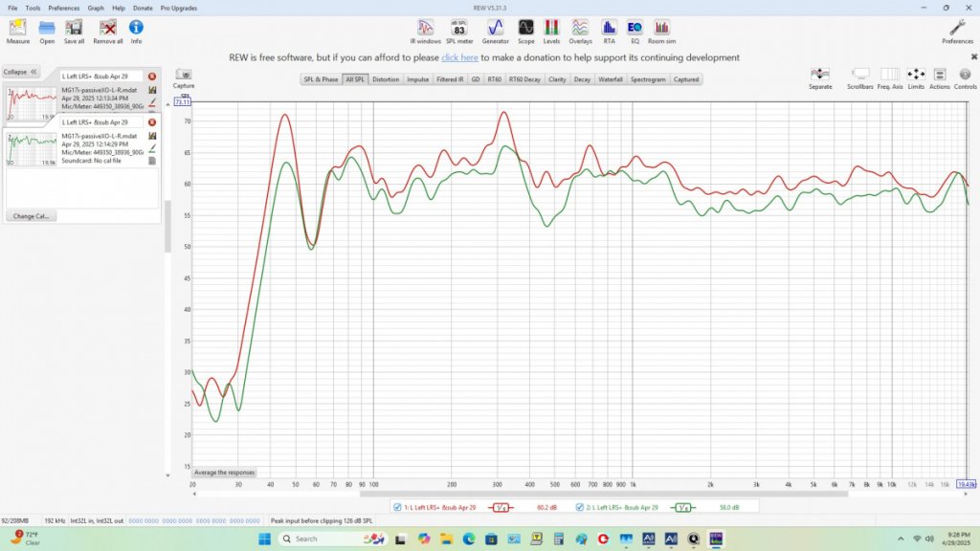Open the Windows Start menu
Image resolution: width=980 pixels, height=551 pixels.
pos(264,539)
